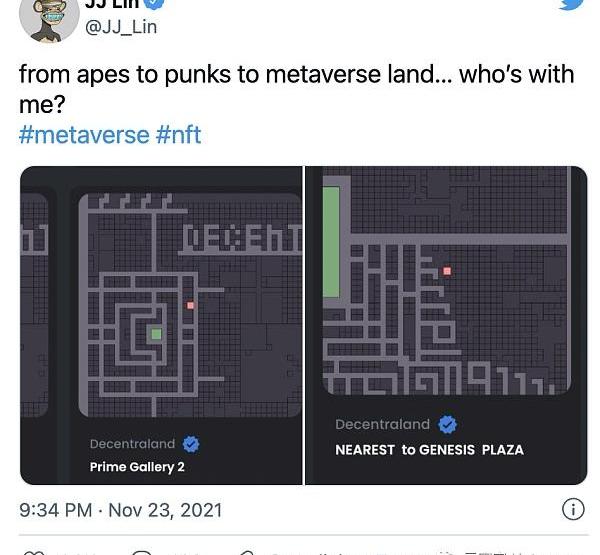
Task: Click the pink marker in left map
Action: click(x=190, y=305)
